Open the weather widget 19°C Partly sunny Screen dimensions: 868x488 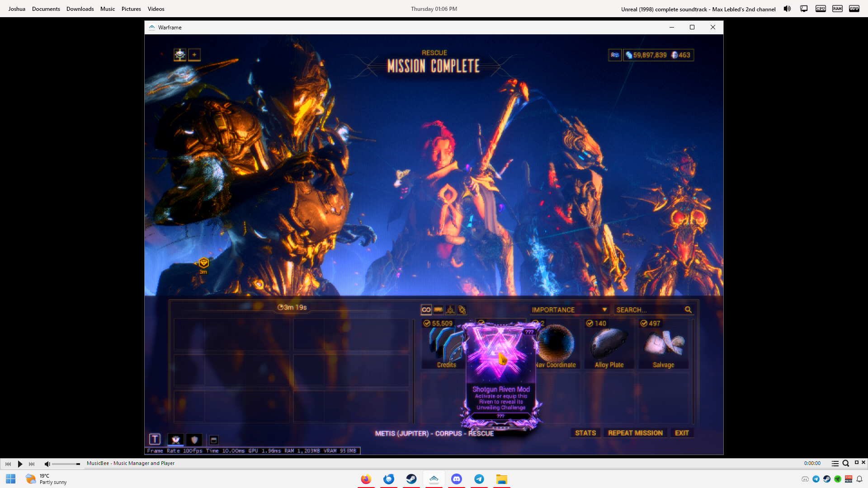(46, 479)
